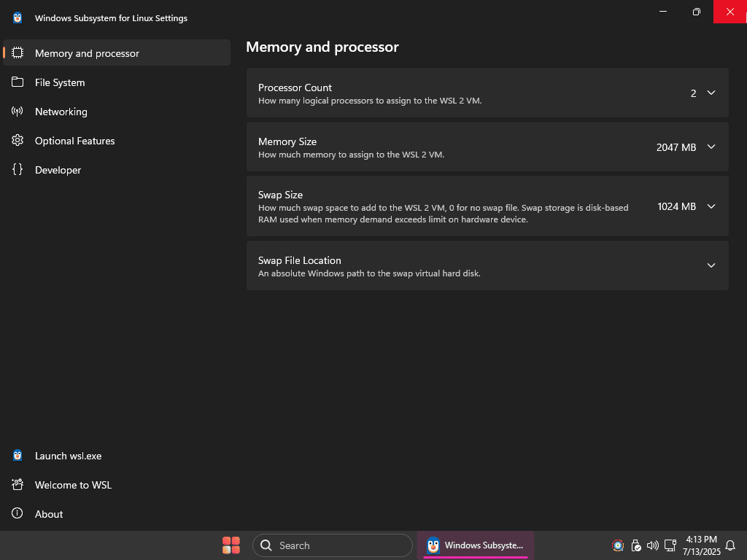Click the Developer curly braces icon
The width and height of the screenshot is (747, 560).
pos(18,169)
